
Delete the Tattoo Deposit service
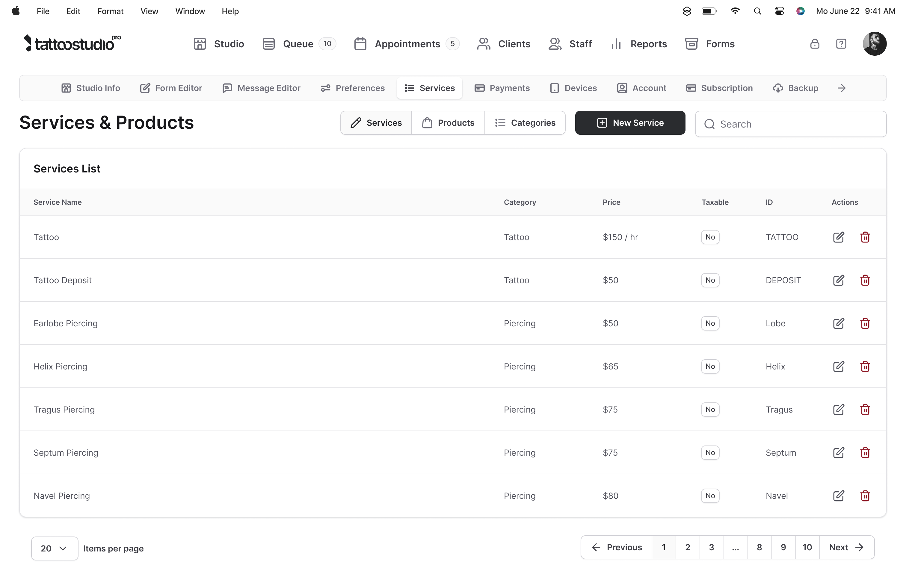[865, 280]
